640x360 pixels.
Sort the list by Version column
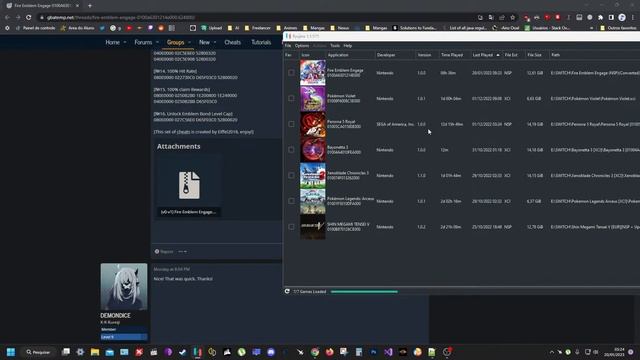(x=427, y=55)
